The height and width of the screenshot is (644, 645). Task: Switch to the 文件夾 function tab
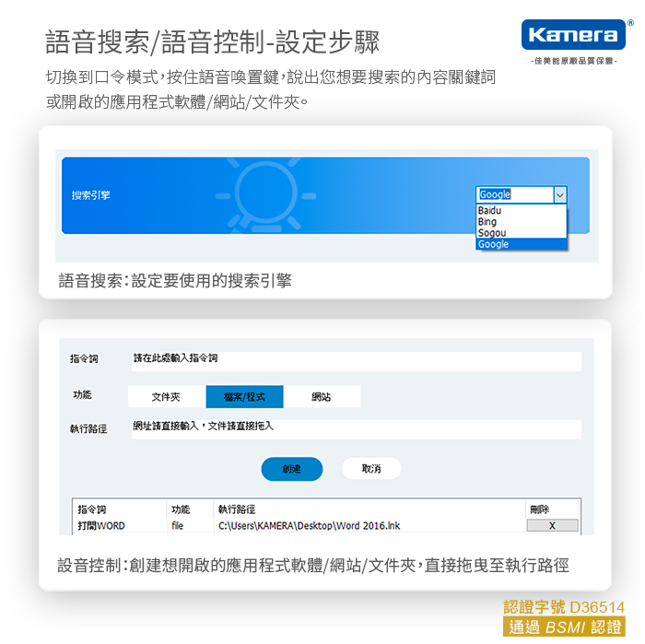(x=166, y=396)
